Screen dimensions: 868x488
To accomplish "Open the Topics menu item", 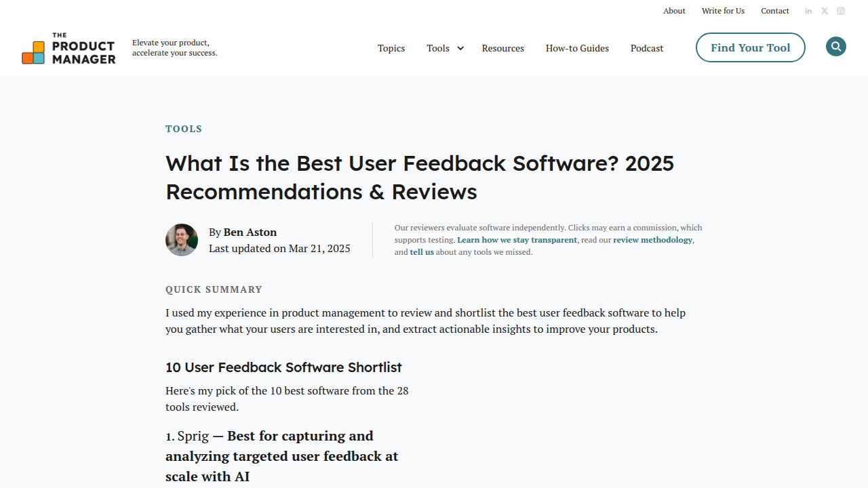I will coord(391,48).
